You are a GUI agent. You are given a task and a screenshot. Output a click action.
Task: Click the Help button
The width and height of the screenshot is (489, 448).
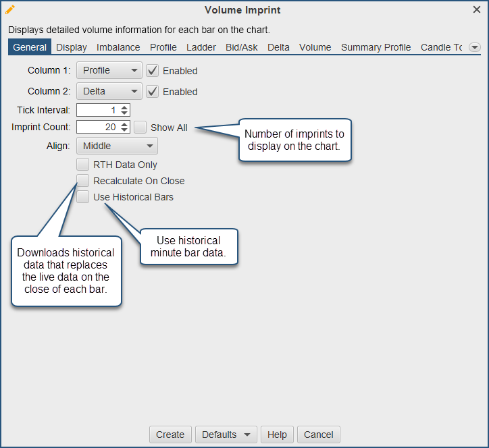tap(277, 435)
